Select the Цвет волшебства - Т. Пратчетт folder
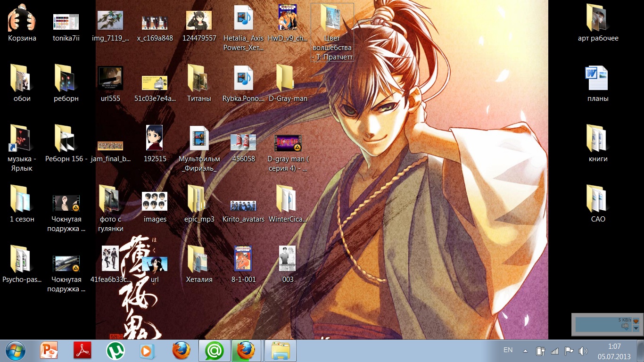Image resolution: width=644 pixels, height=362 pixels. coord(332,32)
